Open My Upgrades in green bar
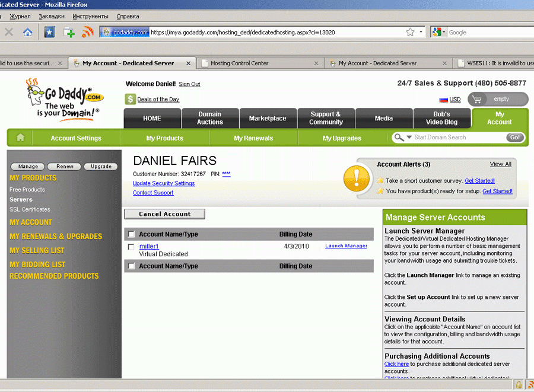This screenshot has width=534, height=392. pyautogui.click(x=342, y=138)
